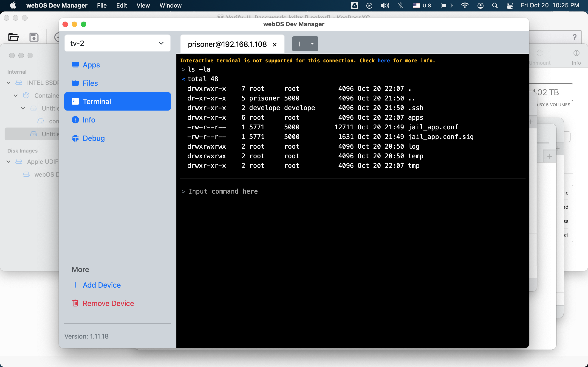Follow the 'here' link in terminal warning
588x367 pixels.
(x=383, y=61)
